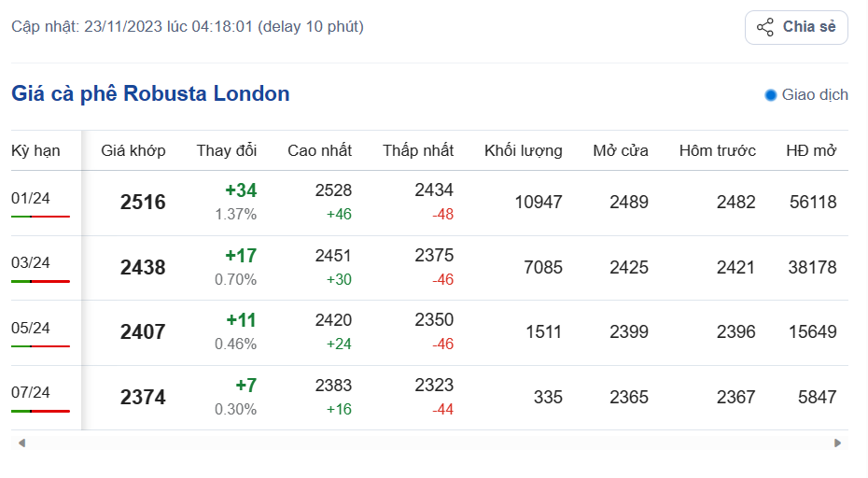Click the HĐ mở column header
868x478 pixels.
click(x=811, y=150)
